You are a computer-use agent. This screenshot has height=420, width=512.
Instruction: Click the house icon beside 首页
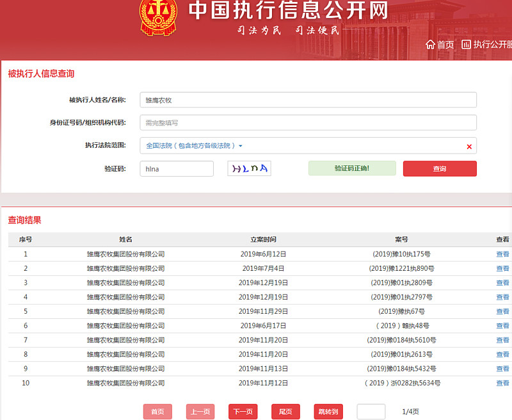(430, 44)
